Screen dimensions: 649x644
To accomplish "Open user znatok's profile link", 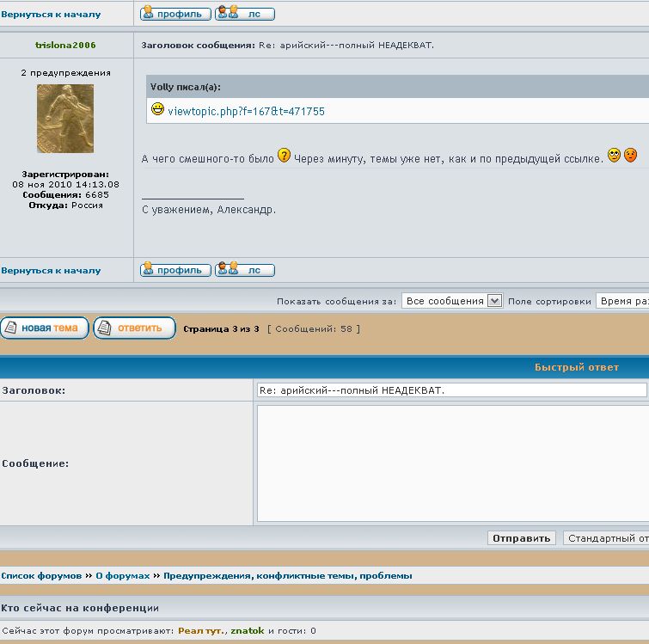I will tap(247, 630).
